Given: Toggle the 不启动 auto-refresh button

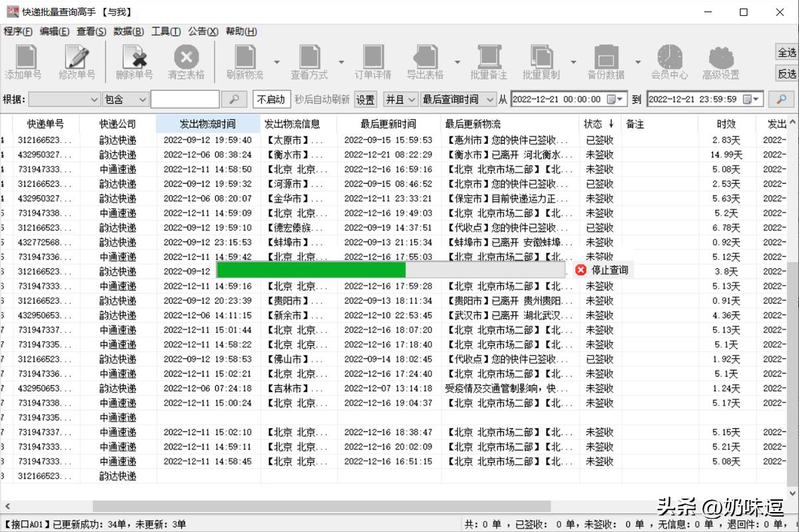Looking at the screenshot, I should coord(271,100).
